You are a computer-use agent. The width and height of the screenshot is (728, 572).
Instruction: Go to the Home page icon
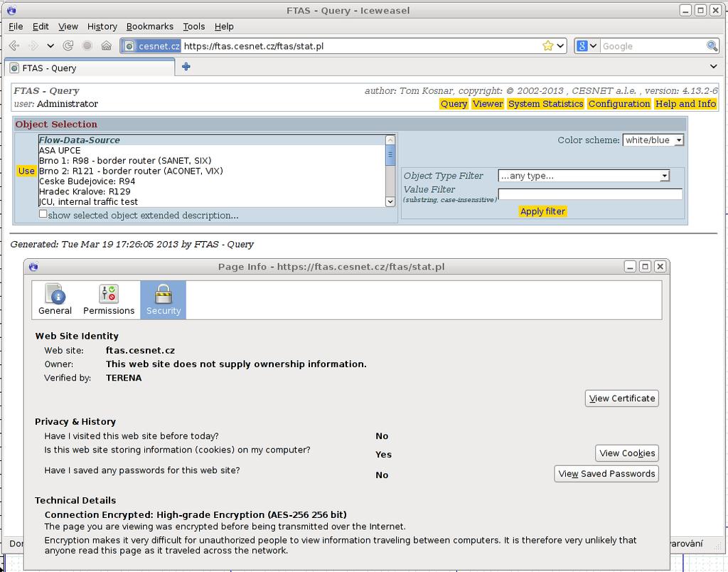click(x=107, y=46)
